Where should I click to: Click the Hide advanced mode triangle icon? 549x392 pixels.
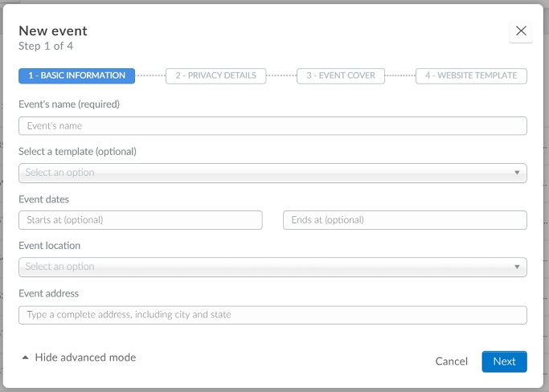[x=25, y=357]
